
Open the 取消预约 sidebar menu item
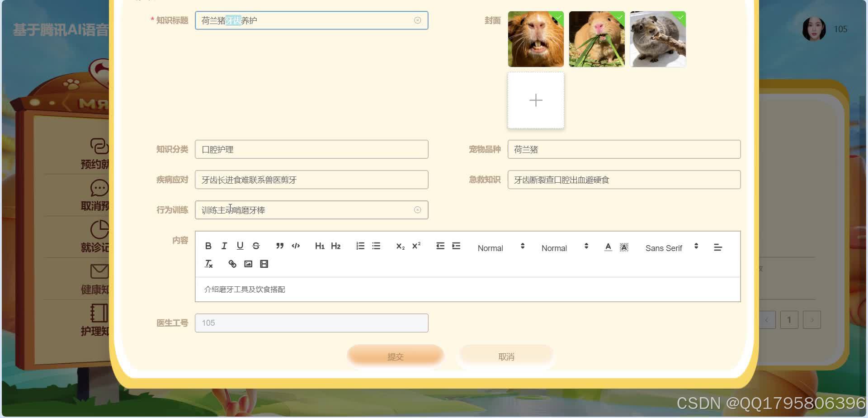click(x=95, y=195)
